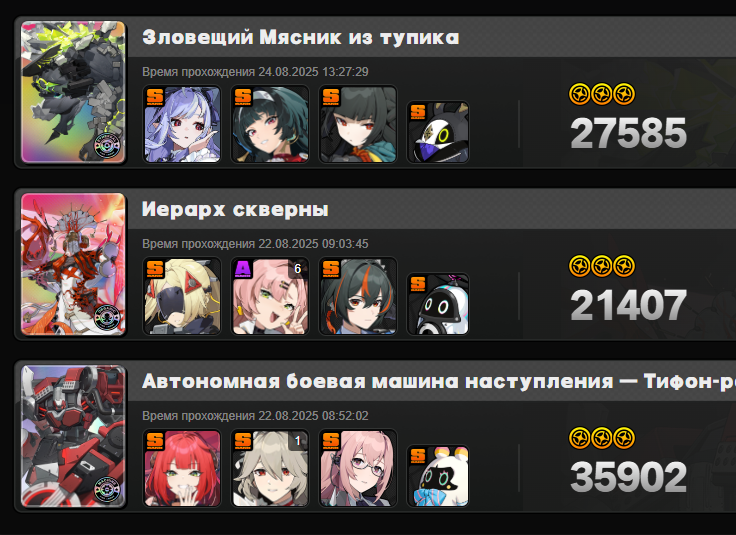Select gray-haired agent numbered 1
This screenshot has width=736, height=535.
tap(270, 468)
